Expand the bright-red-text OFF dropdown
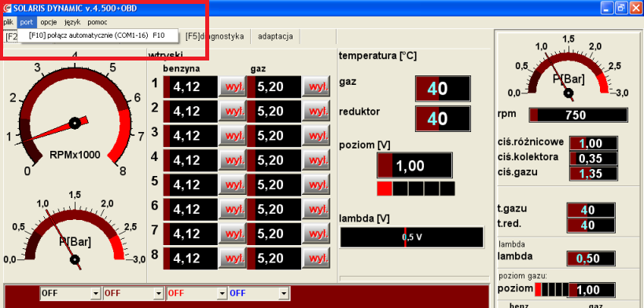The height and width of the screenshot is (308, 644). pos(222,293)
